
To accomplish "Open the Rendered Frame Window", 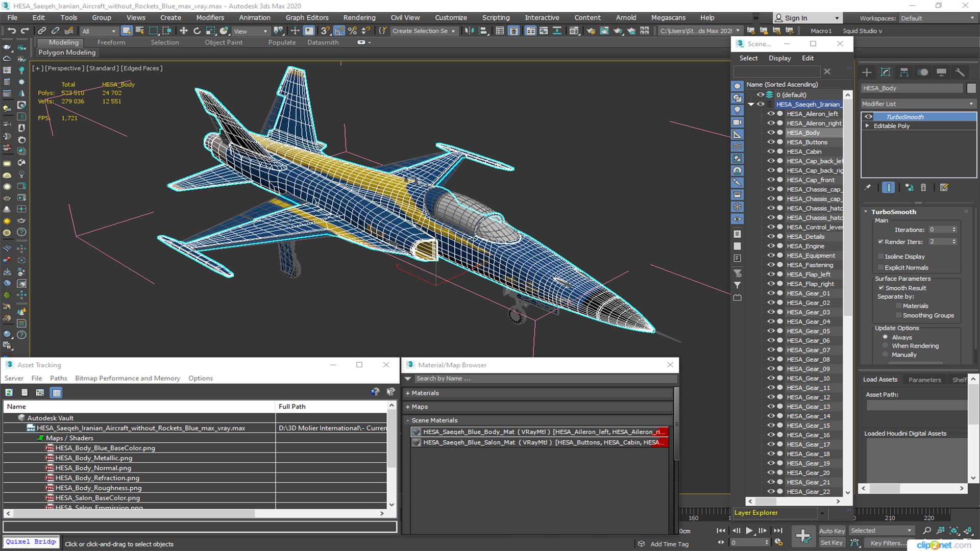I will point(604,31).
